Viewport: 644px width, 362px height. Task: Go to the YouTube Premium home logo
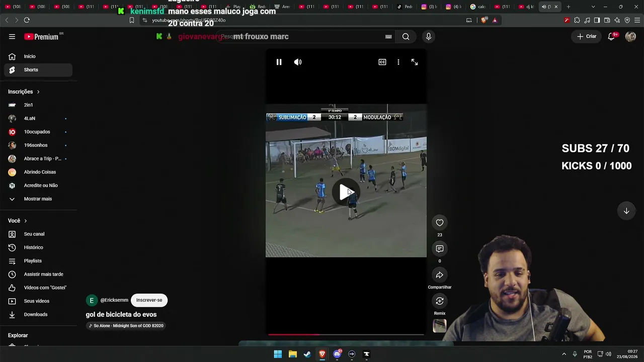click(x=41, y=37)
